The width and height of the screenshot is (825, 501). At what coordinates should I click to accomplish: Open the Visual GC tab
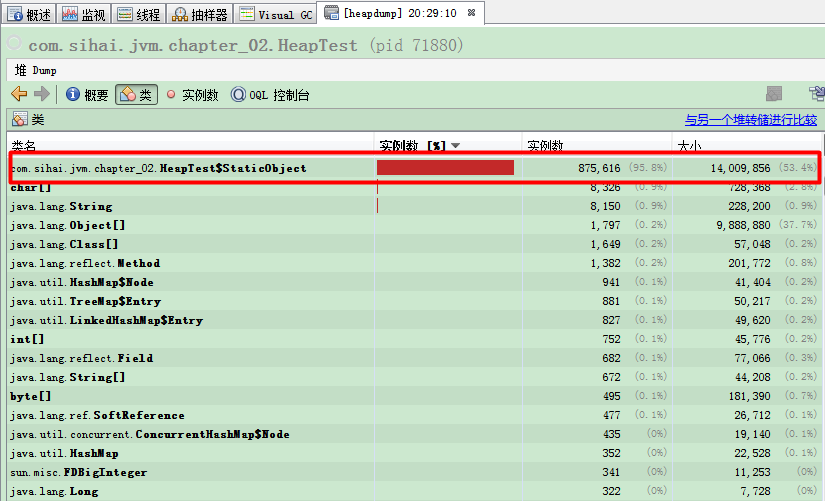click(275, 14)
